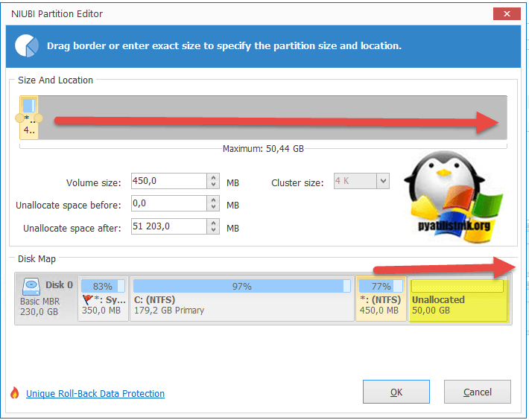Image resolution: width=529 pixels, height=420 pixels.
Task: Decrease Volume size with down spinner
Action: coord(213,185)
